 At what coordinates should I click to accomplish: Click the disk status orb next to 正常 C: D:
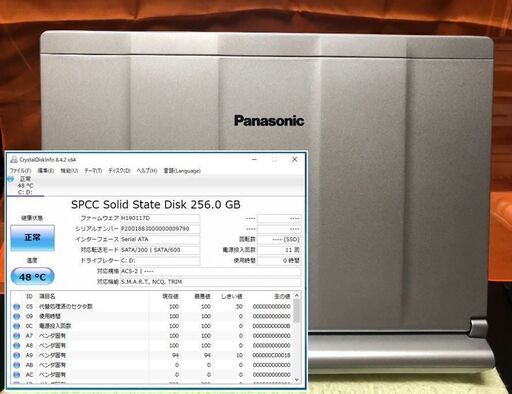[11, 179]
